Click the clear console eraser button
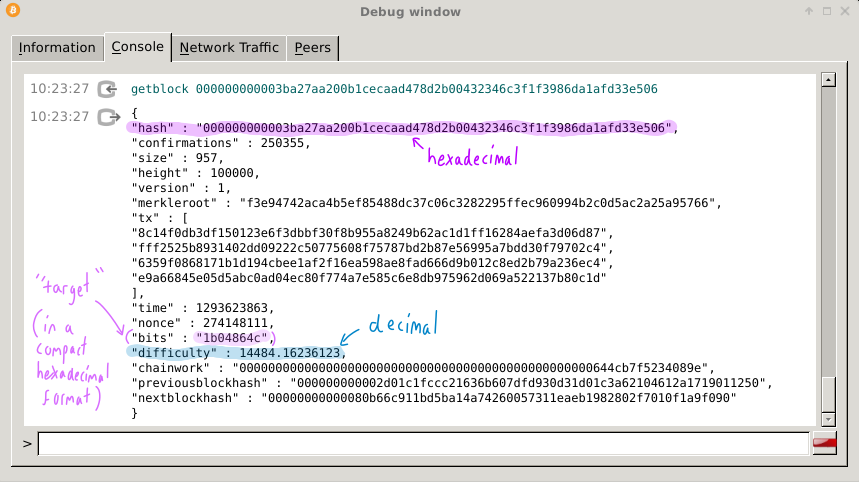The width and height of the screenshot is (859, 482). 824,443
